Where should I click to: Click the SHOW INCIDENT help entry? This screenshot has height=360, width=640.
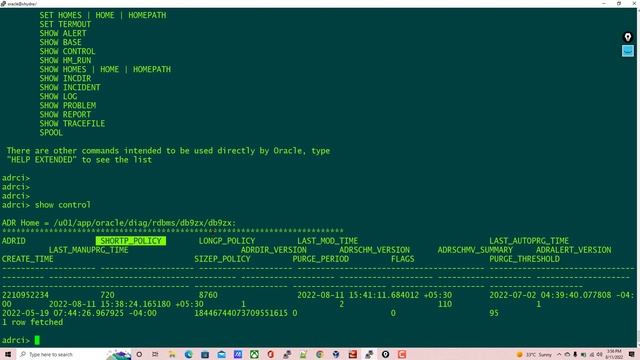pyautogui.click(x=70, y=87)
